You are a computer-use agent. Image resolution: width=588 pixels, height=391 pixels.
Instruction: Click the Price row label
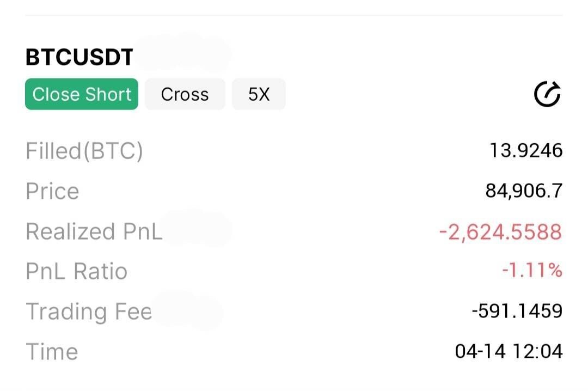(x=52, y=191)
